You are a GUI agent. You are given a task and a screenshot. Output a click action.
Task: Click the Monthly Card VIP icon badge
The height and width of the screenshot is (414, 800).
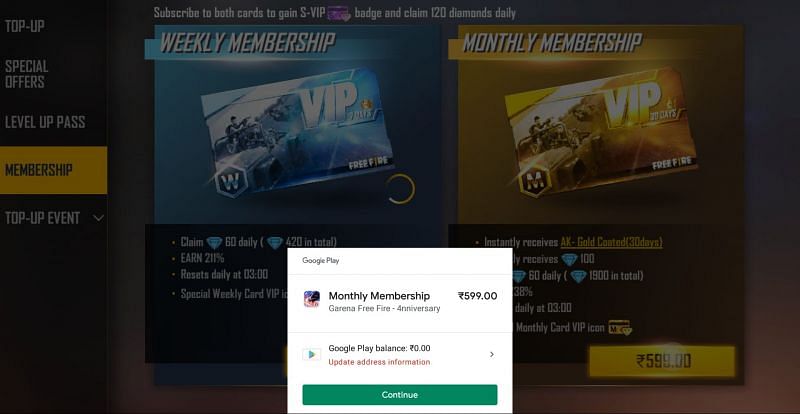tap(620, 328)
